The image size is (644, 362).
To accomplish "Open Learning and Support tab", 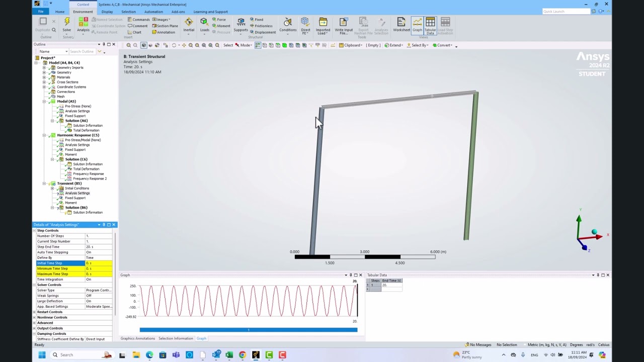I will click(210, 12).
